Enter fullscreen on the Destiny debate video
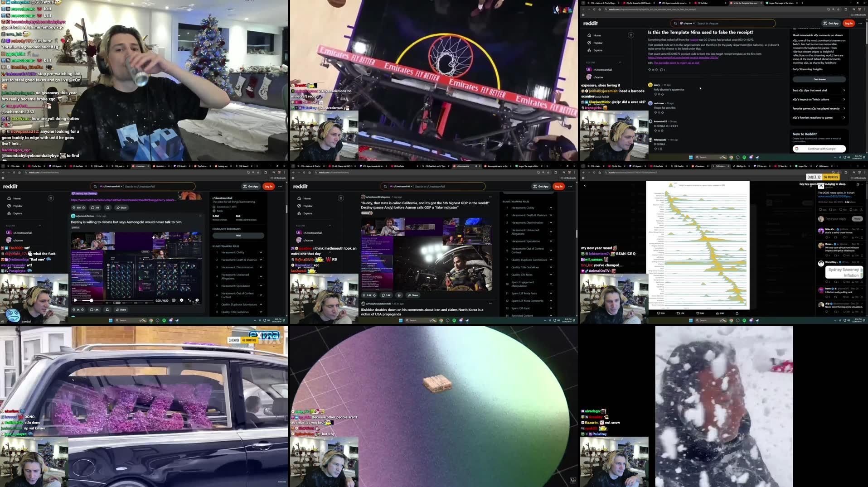This screenshot has width=868, height=487. point(189,300)
